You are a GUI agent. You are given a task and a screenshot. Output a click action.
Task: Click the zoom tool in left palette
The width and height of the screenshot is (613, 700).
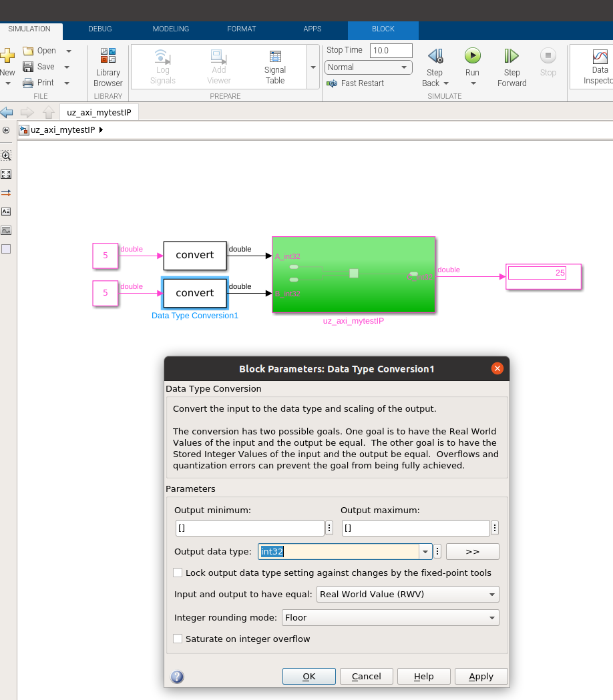pyautogui.click(x=6, y=155)
